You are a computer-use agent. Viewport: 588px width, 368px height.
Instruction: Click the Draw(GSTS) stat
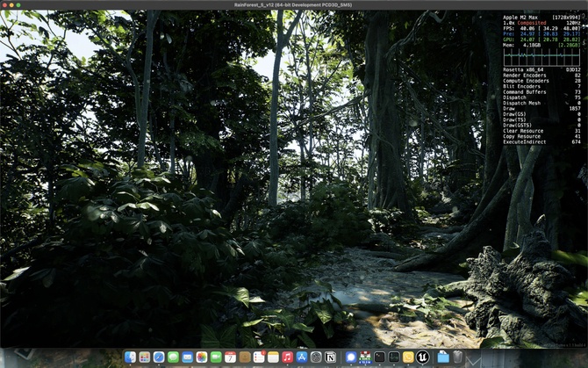(x=541, y=126)
